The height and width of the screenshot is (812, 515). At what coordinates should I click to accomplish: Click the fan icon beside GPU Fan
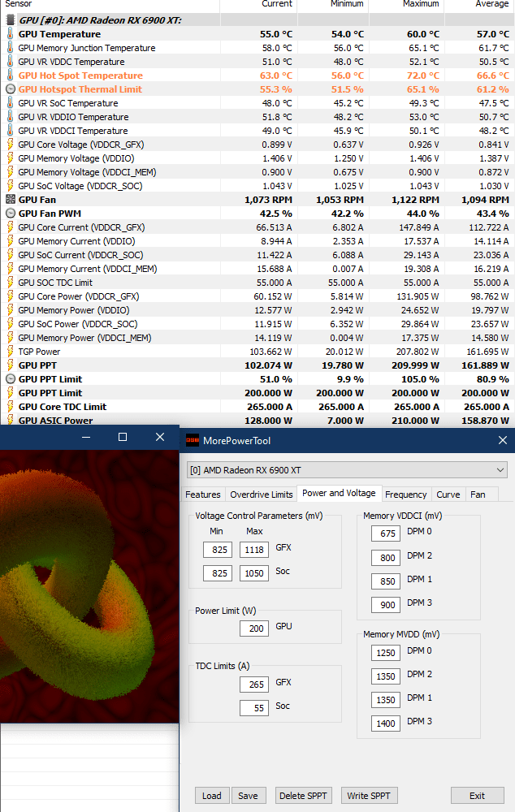click(10, 200)
